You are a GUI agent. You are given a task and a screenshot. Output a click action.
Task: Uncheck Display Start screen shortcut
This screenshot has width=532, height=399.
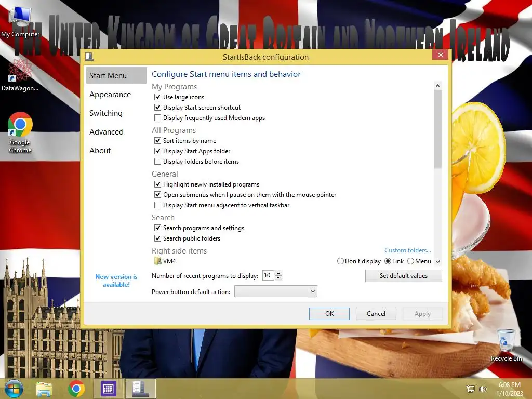(x=157, y=107)
